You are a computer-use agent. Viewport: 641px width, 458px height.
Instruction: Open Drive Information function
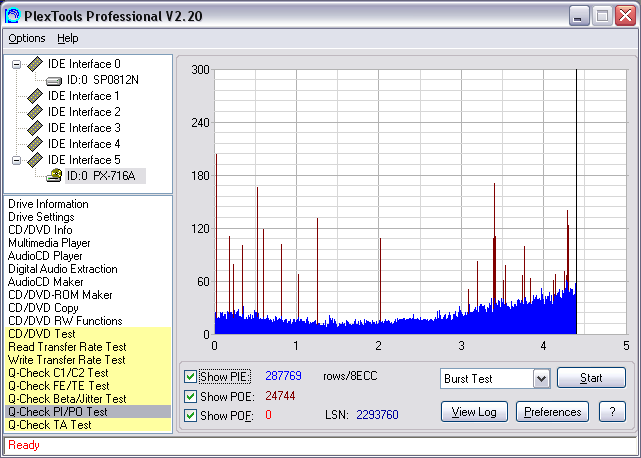(48, 204)
